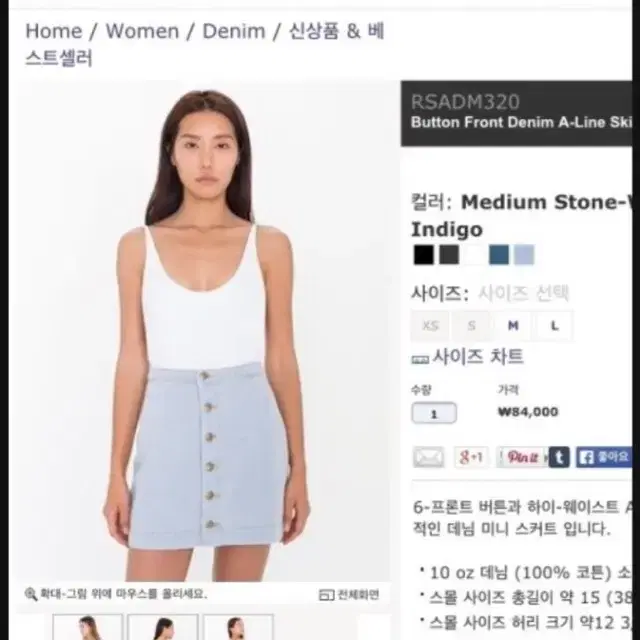Share on Tumblr using the t icon

point(559,457)
